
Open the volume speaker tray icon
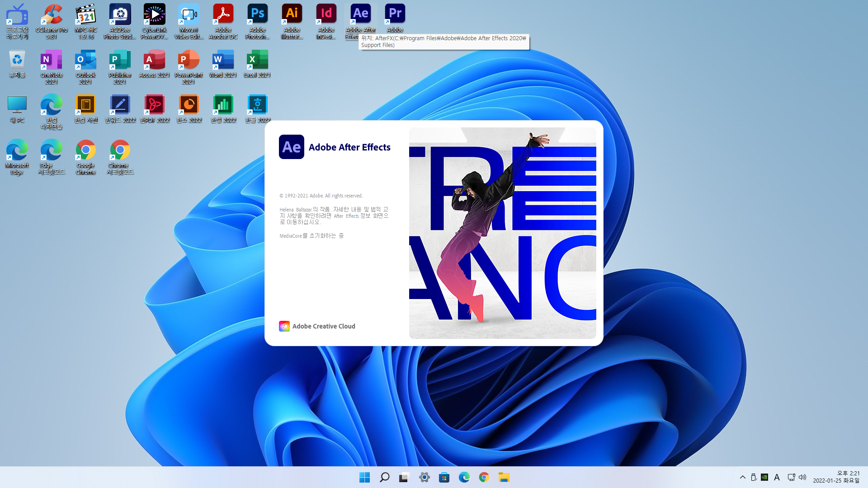(x=802, y=477)
